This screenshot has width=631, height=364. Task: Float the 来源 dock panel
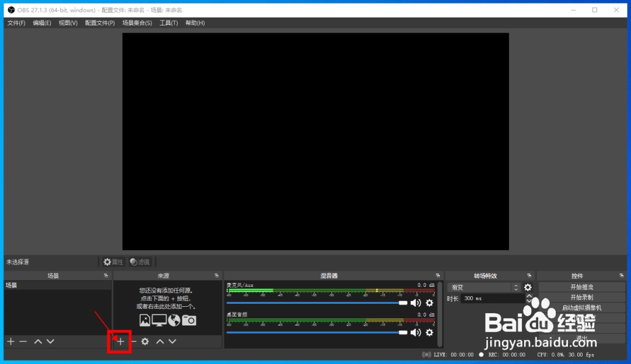(x=217, y=276)
